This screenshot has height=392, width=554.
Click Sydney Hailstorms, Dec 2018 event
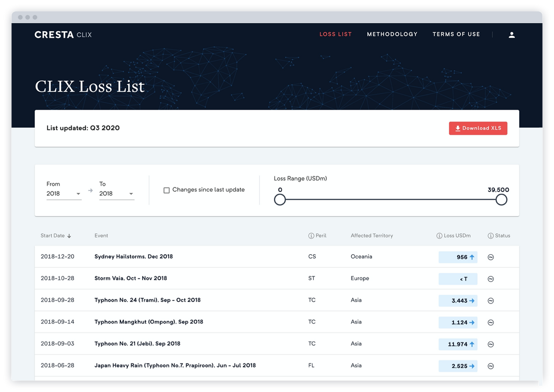(134, 257)
